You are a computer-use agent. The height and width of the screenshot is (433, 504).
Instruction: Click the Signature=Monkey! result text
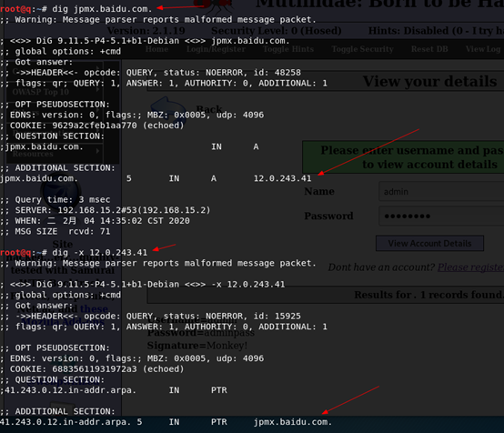[x=197, y=346]
